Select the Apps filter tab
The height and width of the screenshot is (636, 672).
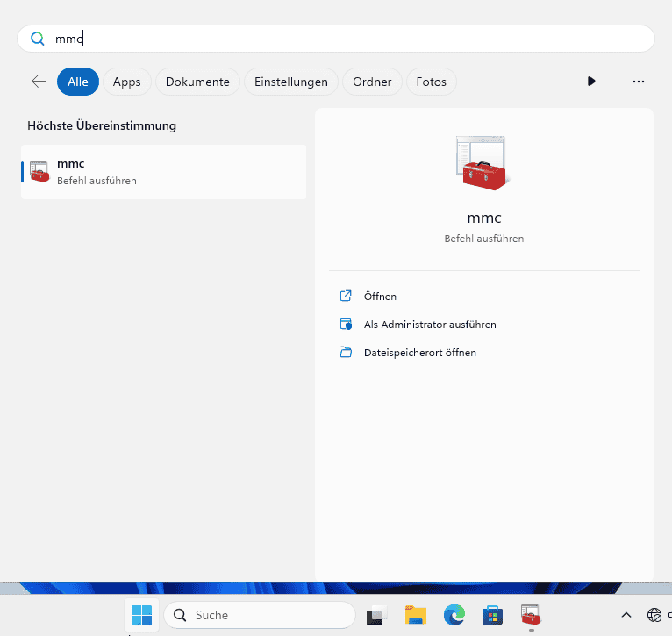coord(127,82)
